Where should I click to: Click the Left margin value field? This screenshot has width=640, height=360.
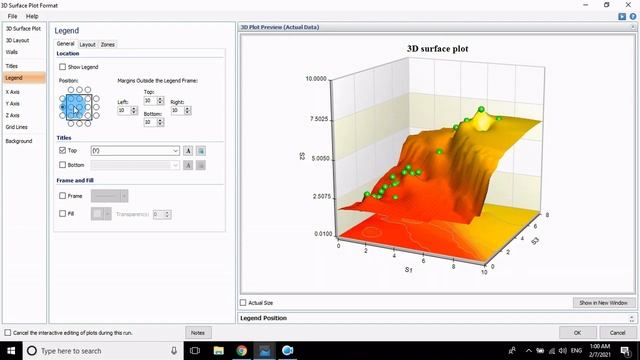(x=124, y=111)
